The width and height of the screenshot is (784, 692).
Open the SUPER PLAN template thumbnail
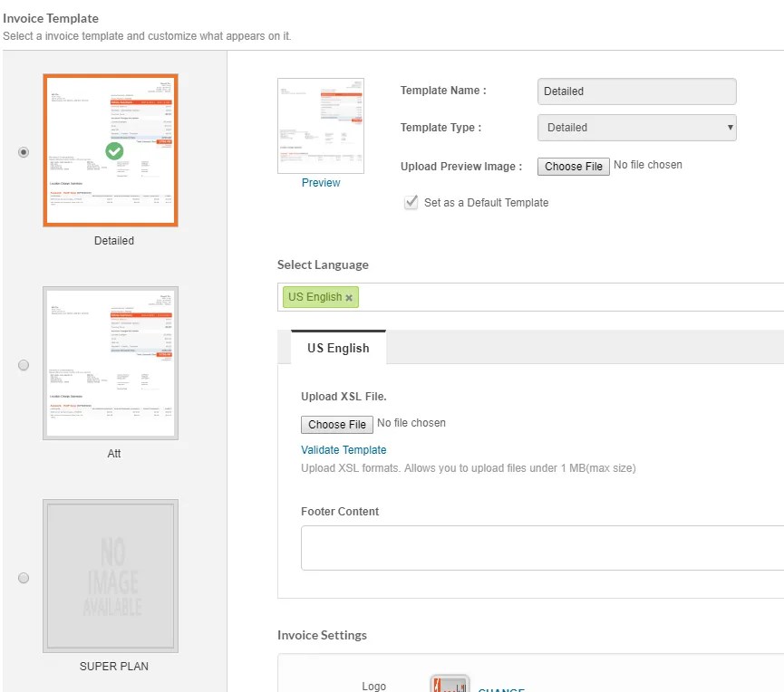(111, 576)
